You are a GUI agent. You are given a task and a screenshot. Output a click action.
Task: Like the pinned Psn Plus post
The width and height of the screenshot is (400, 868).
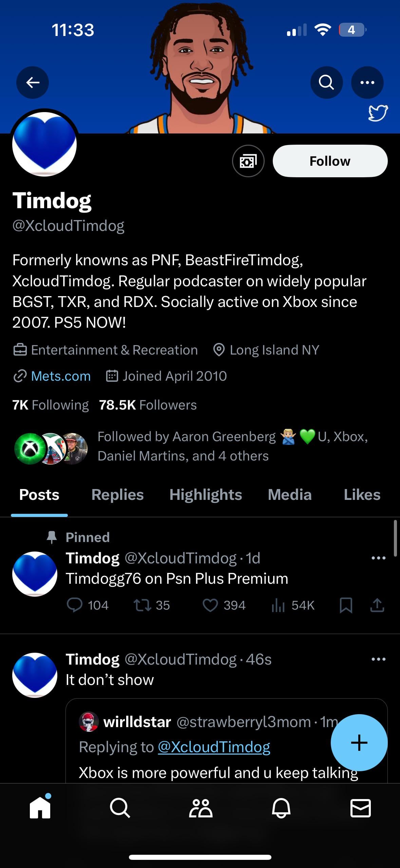(210, 605)
